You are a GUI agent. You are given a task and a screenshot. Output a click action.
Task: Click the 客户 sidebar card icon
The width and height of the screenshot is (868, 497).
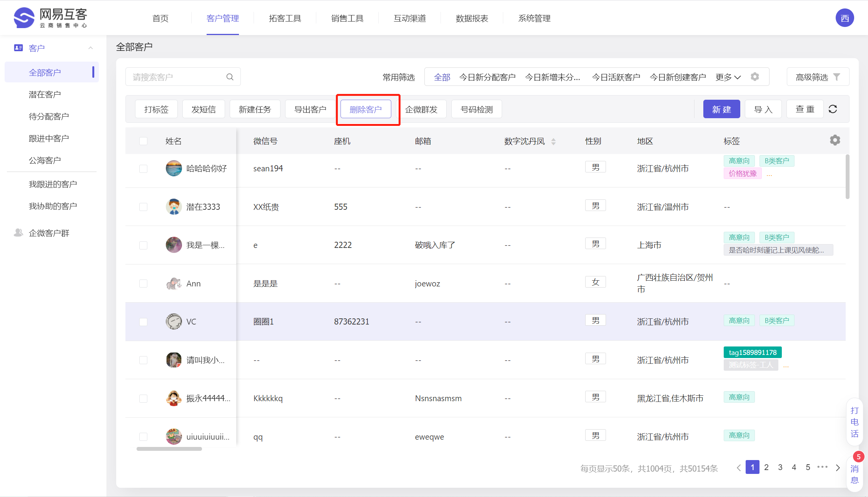pyautogui.click(x=18, y=48)
